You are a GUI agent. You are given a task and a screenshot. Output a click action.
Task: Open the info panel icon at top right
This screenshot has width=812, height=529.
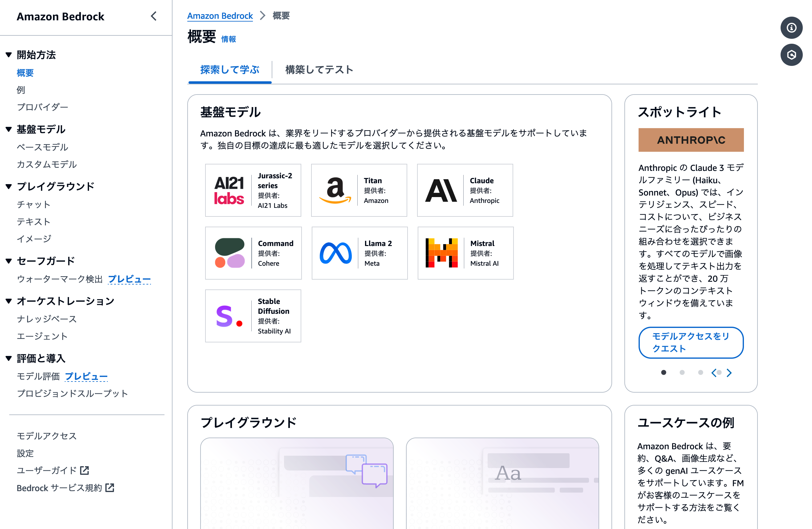tap(792, 28)
